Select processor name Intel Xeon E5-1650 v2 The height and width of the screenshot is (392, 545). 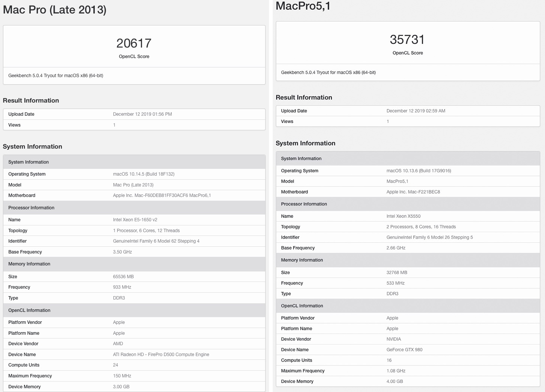pyautogui.click(x=135, y=220)
